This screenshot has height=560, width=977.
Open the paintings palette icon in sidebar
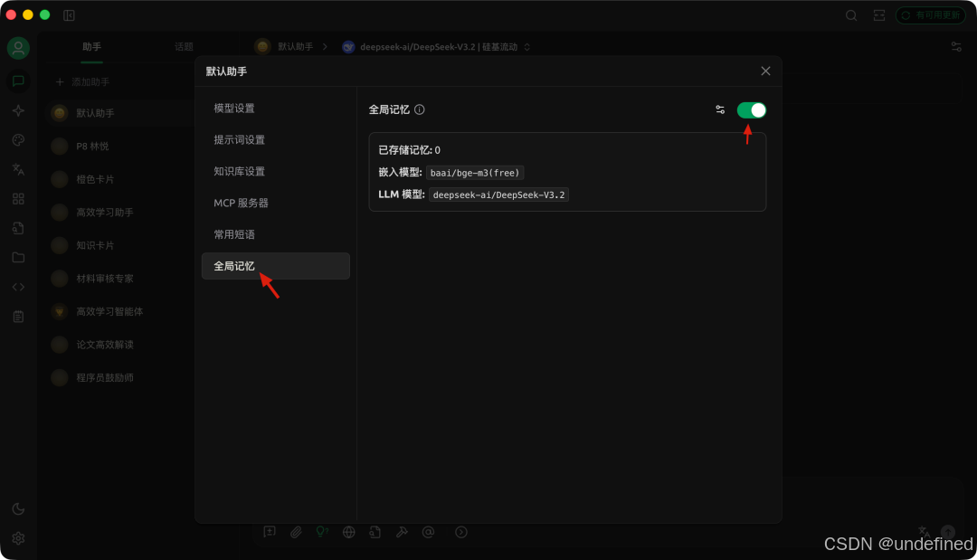point(18,140)
